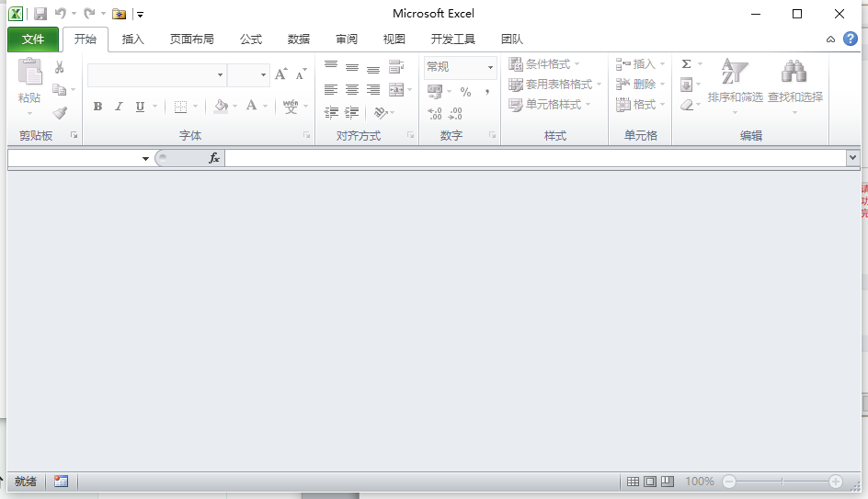Screen dimensions: 868x499
Task: Click 查找和选择 button
Action: (x=795, y=85)
